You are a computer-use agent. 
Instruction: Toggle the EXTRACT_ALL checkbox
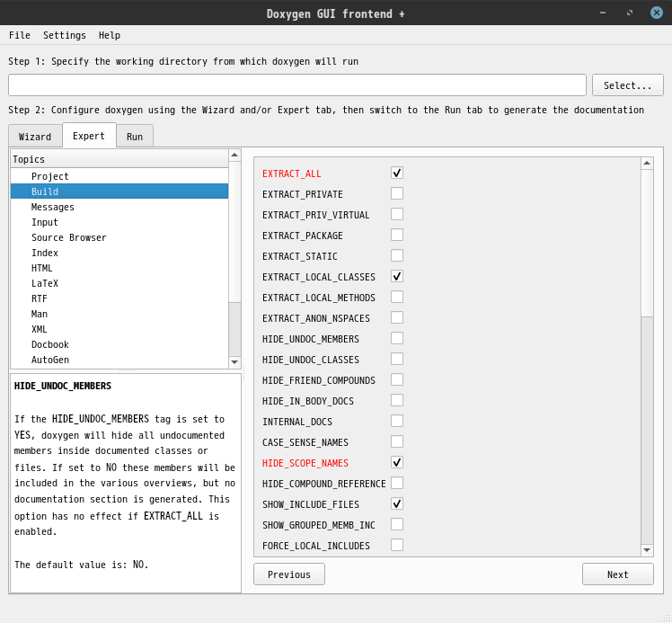point(397,173)
